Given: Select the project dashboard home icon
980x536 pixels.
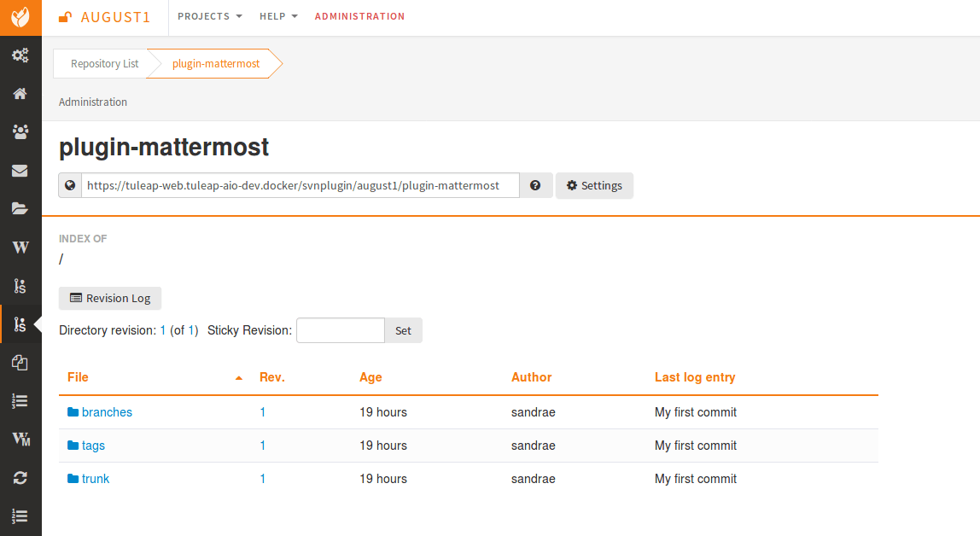Looking at the screenshot, I should [20, 93].
